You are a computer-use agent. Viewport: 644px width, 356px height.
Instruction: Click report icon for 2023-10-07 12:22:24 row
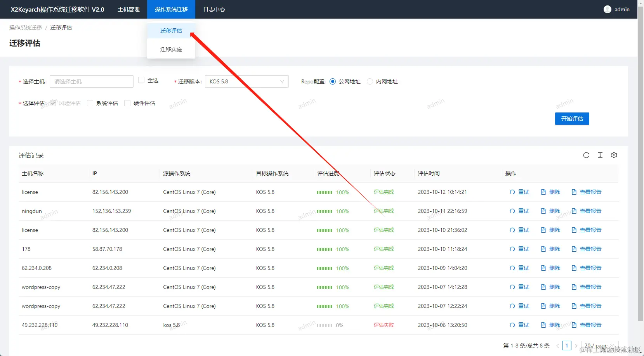tap(574, 306)
